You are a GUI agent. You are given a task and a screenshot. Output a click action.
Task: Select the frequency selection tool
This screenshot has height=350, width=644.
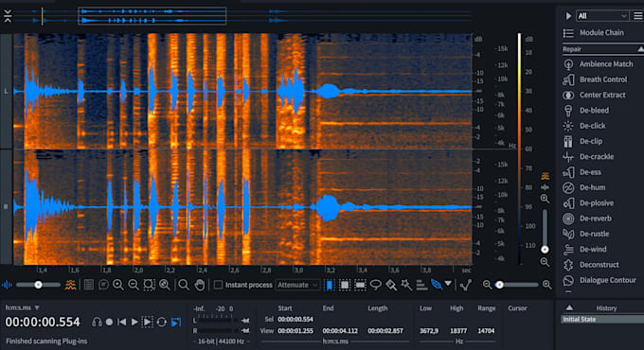tap(360, 285)
